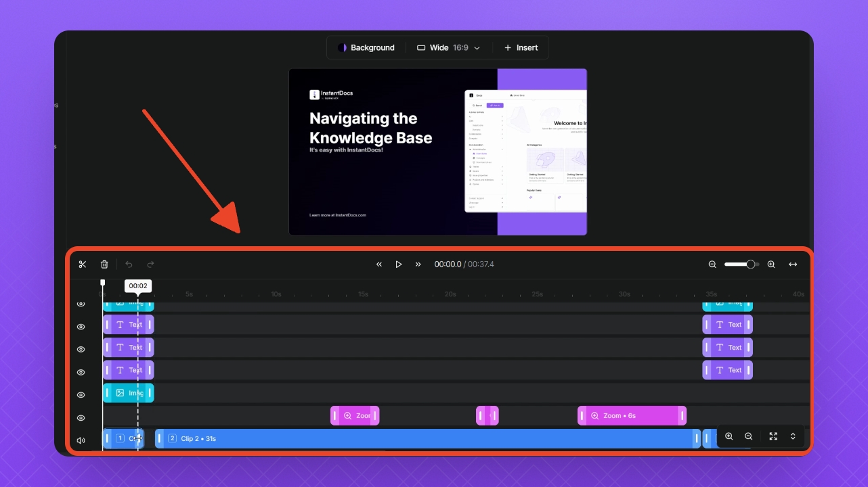868x487 pixels.
Task: Select the Zoom • 6s effect clip
Action: [x=632, y=416]
